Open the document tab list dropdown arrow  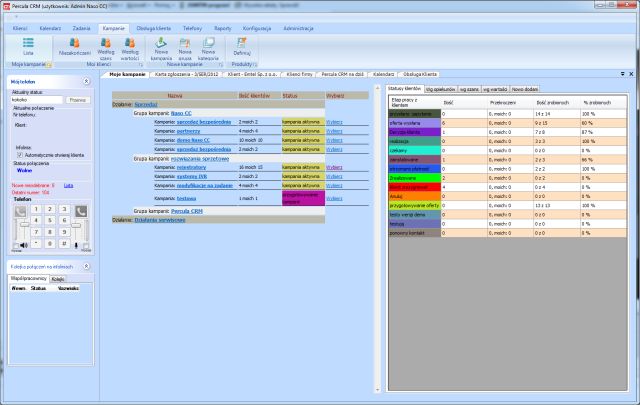click(x=622, y=74)
